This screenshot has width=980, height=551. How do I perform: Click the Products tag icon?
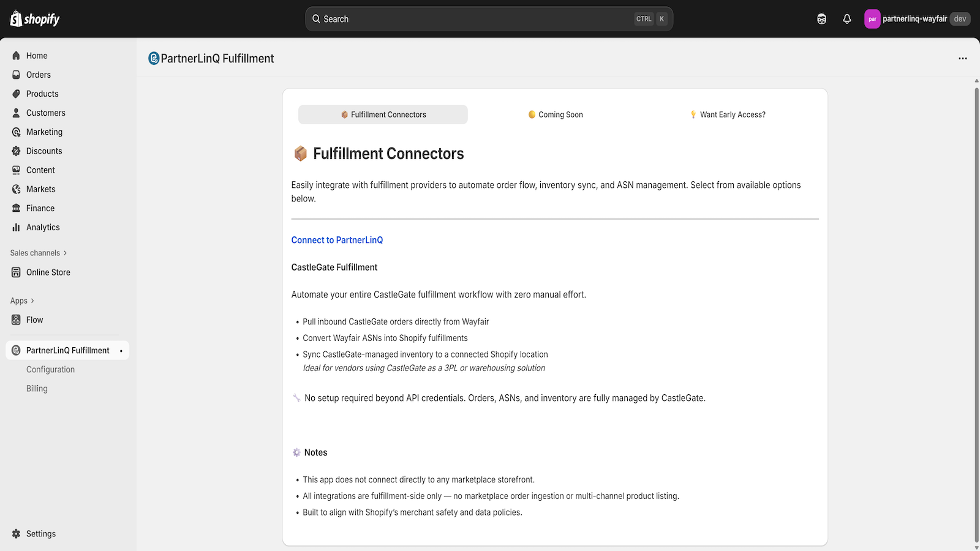click(x=17, y=94)
